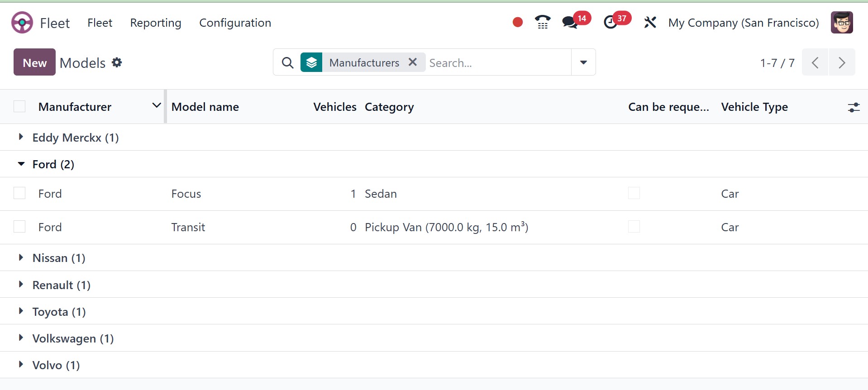This screenshot has height=390, width=868.
Task: Open the VoIP phone dialer icon
Action: pyautogui.click(x=543, y=22)
